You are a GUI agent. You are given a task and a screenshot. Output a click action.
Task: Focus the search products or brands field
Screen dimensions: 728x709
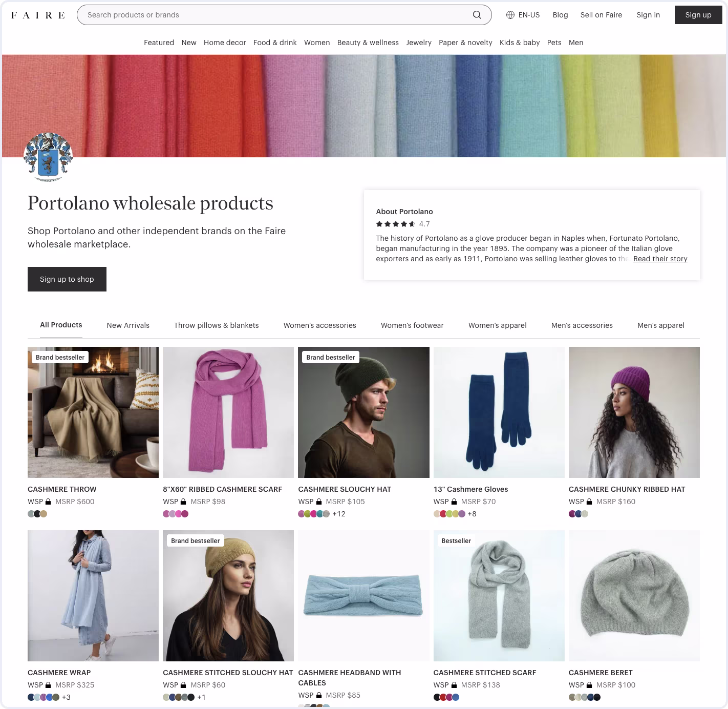pyautogui.click(x=276, y=15)
